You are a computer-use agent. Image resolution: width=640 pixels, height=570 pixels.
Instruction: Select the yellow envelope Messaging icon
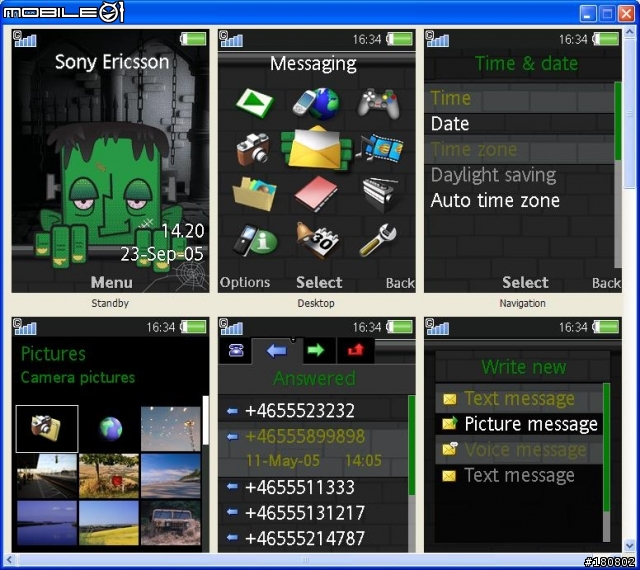tap(316, 148)
